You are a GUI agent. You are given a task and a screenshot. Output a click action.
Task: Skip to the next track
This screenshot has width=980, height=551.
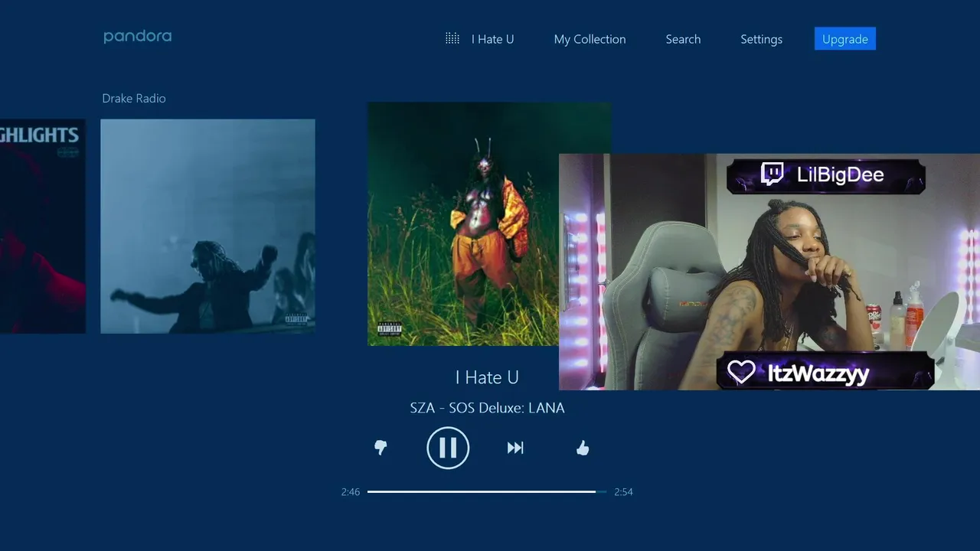[x=515, y=448]
